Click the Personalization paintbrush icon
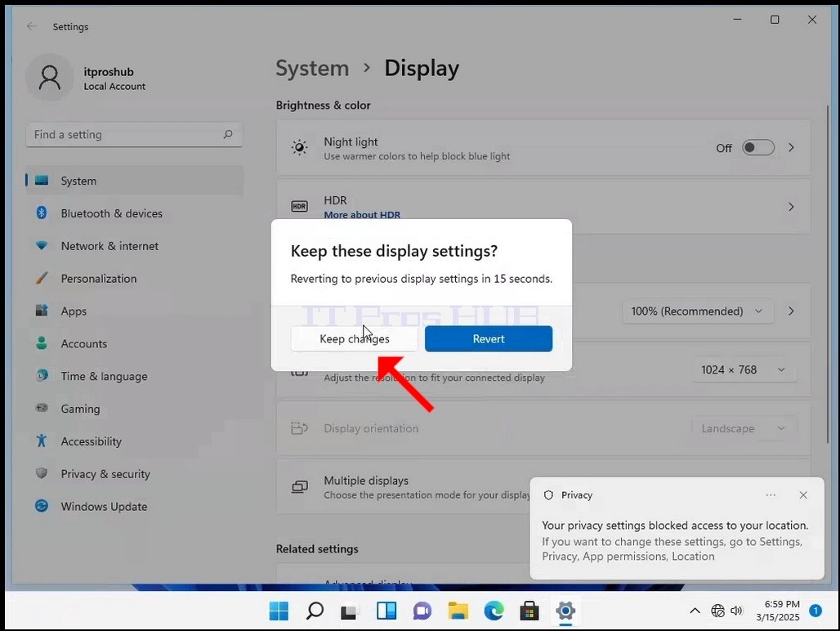The height and width of the screenshot is (631, 840). pos(41,278)
